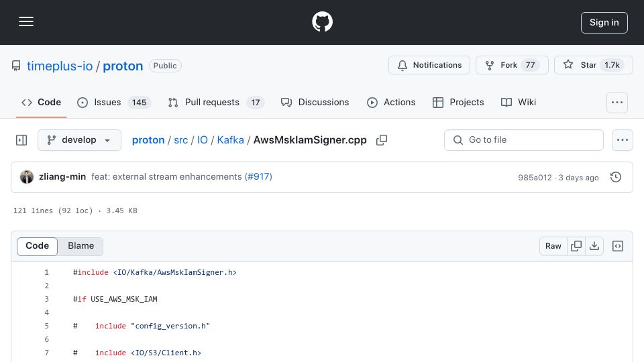Switch to the Code tab
This screenshot has width=644, height=362.
[41, 102]
